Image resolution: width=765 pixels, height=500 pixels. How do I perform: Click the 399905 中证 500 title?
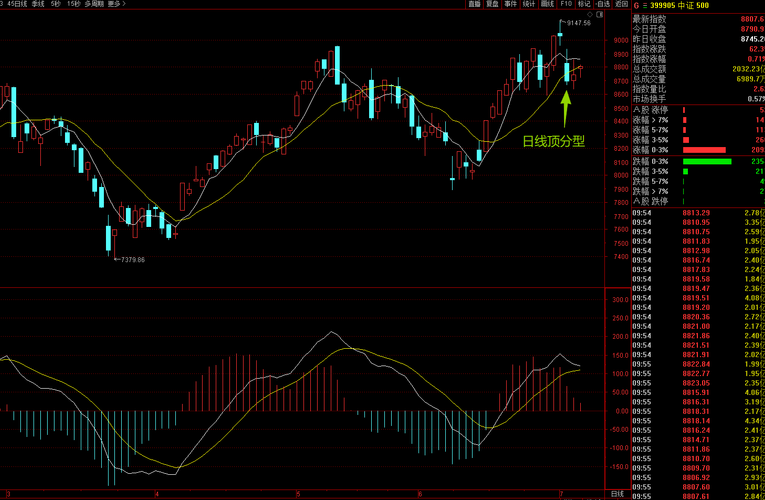(x=679, y=5)
